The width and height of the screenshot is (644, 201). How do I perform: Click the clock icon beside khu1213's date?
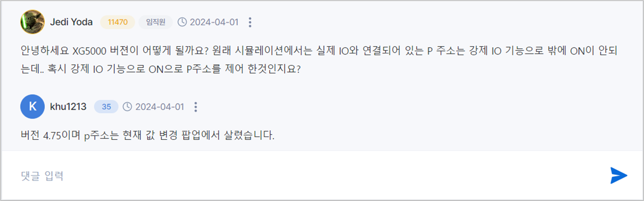127,107
